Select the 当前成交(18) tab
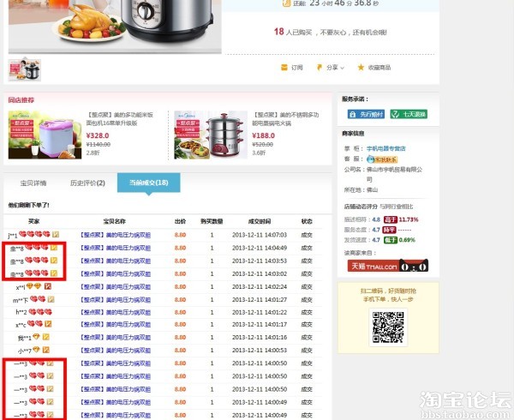514x420 pixels. 148,183
